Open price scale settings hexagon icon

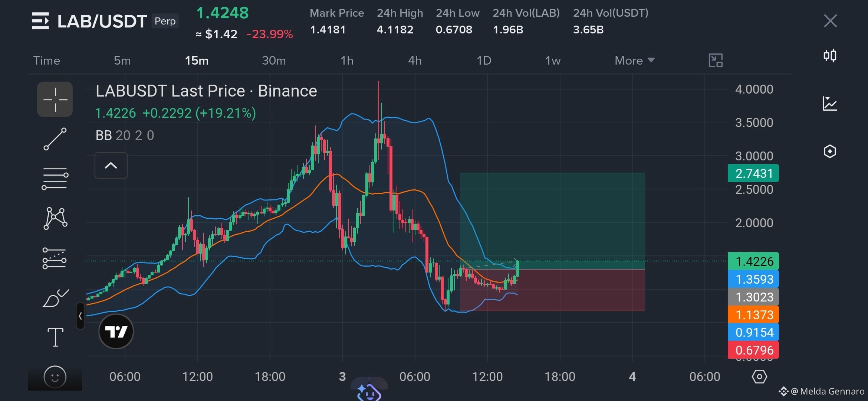click(x=759, y=377)
